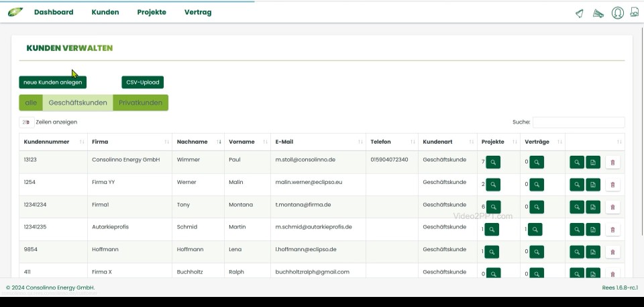The height and width of the screenshot is (307, 644).
Task: Open details for customer Firma1
Action: (x=577, y=207)
